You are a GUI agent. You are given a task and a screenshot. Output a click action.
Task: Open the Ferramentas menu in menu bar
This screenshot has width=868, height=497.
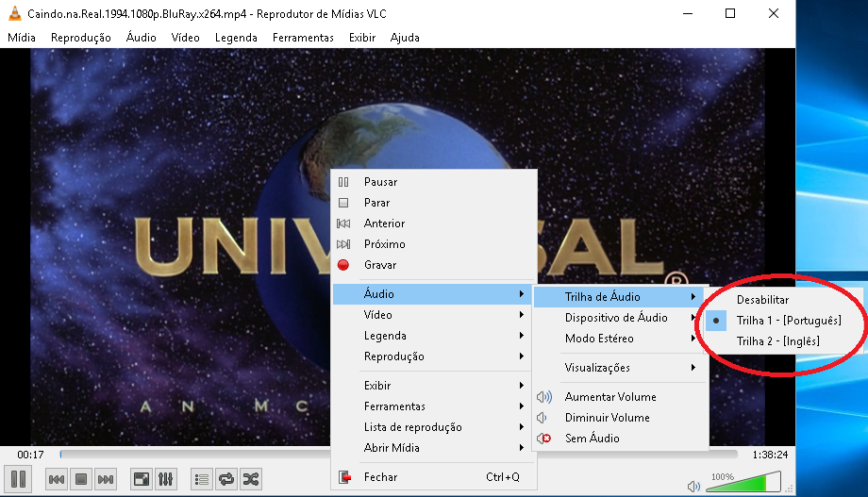click(303, 38)
